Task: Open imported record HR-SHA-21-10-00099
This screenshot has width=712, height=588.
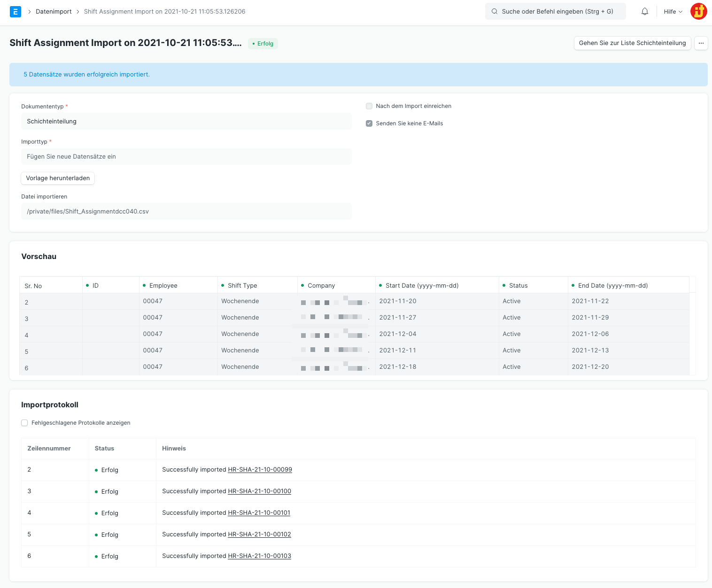Action: click(260, 470)
